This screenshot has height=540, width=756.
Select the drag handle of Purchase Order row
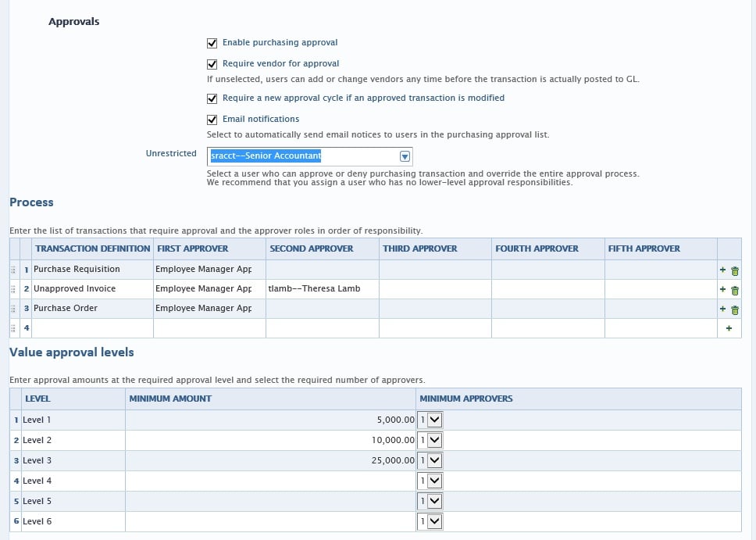click(13, 309)
